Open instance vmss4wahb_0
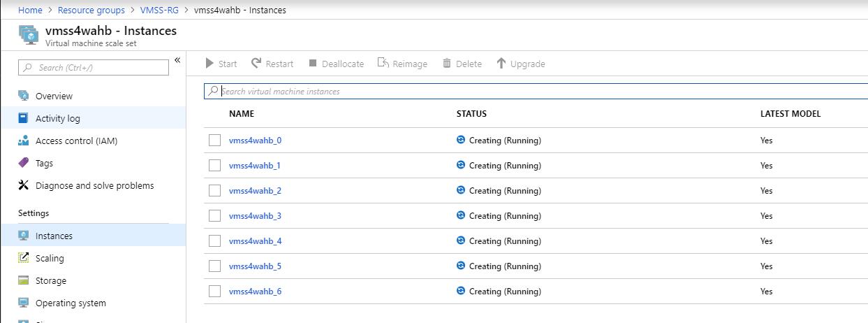The image size is (868, 323). (255, 140)
